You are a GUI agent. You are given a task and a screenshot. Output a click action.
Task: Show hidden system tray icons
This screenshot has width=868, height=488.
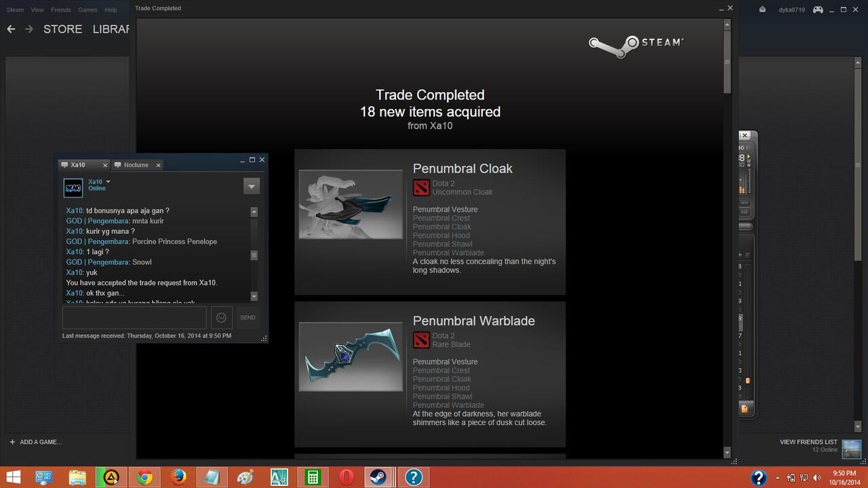tap(776, 478)
